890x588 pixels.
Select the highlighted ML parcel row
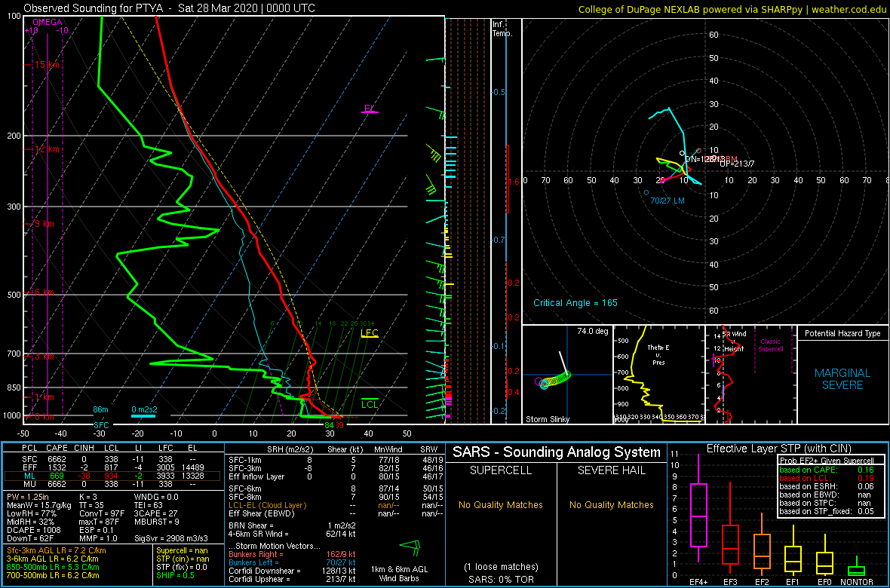pyautogui.click(x=113, y=476)
